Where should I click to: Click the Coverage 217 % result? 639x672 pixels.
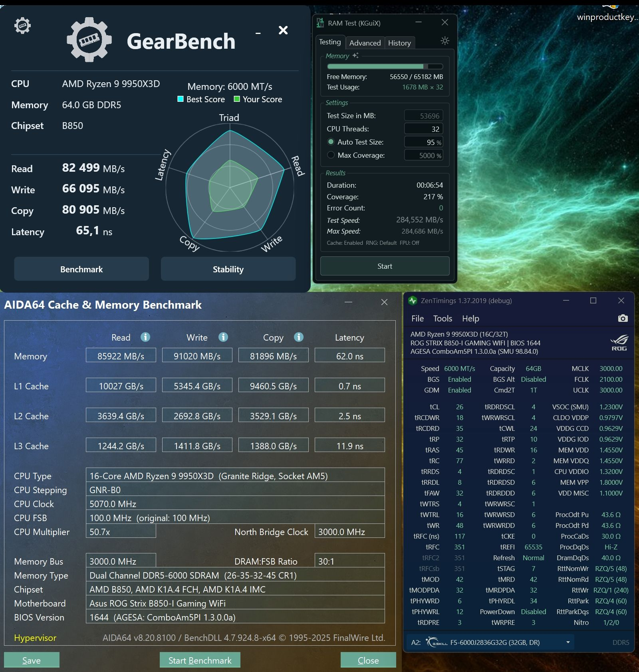point(433,197)
